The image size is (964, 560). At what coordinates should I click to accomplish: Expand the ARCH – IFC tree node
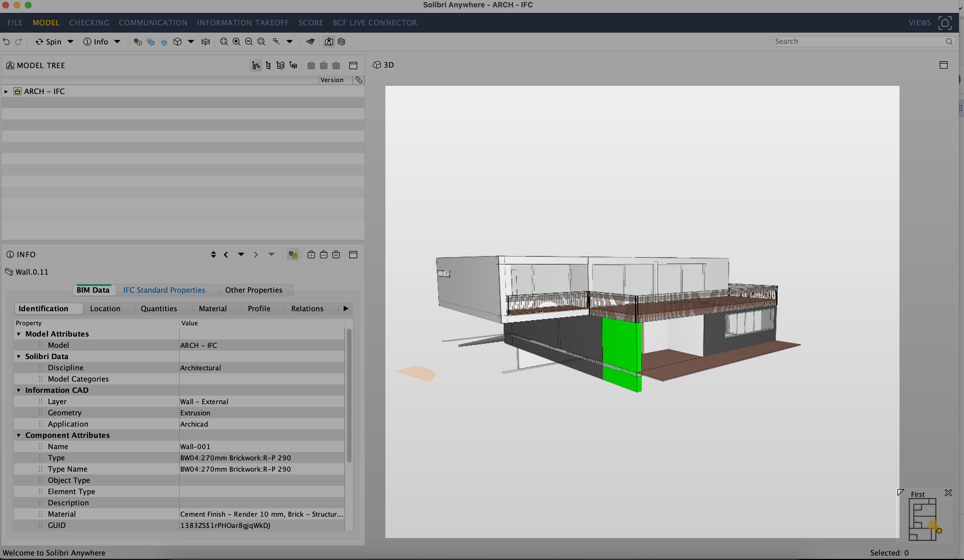point(6,91)
